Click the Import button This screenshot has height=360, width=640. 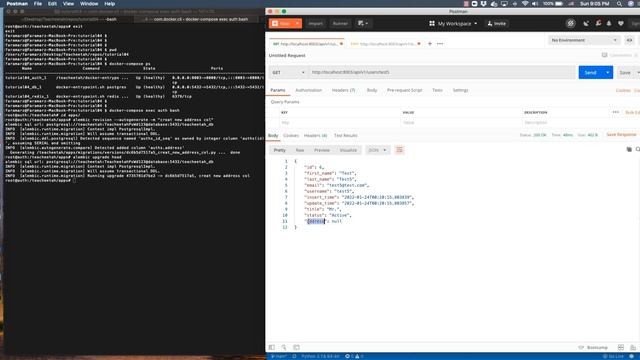point(315,23)
